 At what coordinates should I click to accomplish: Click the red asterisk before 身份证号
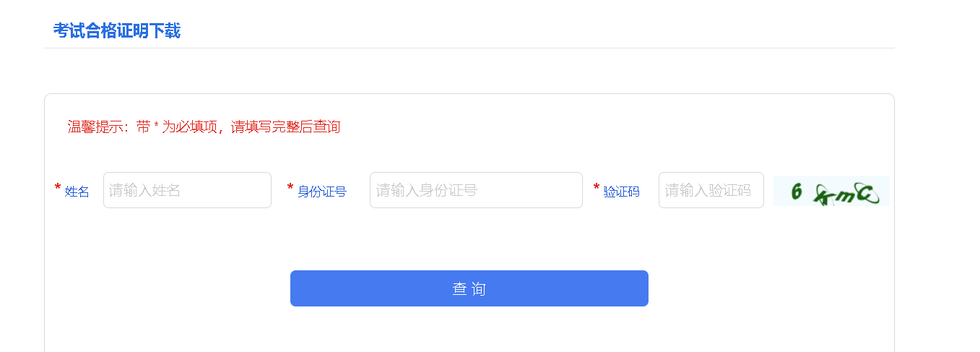point(290,188)
